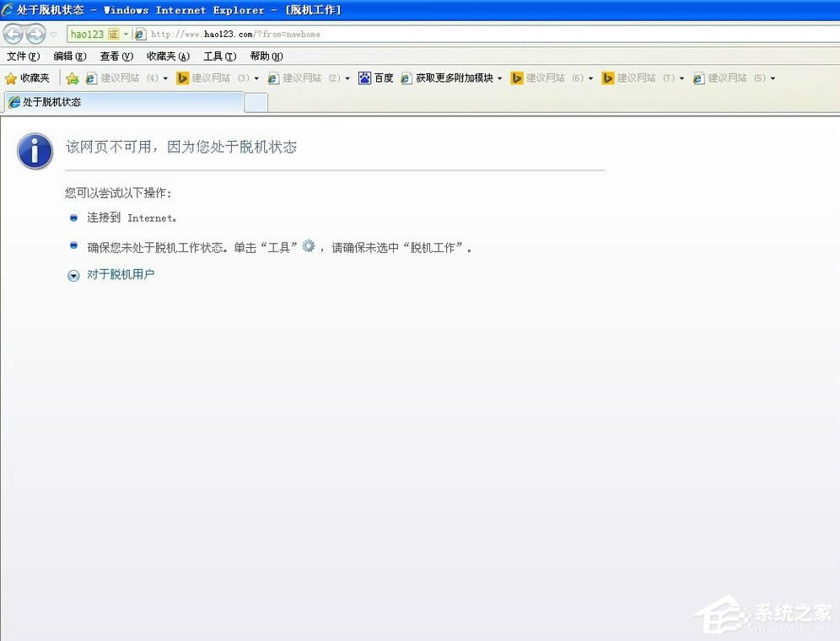Open Baidu from the 百度 favorites bar shortcut
Image resolution: width=840 pixels, height=641 pixels.
tap(376, 78)
